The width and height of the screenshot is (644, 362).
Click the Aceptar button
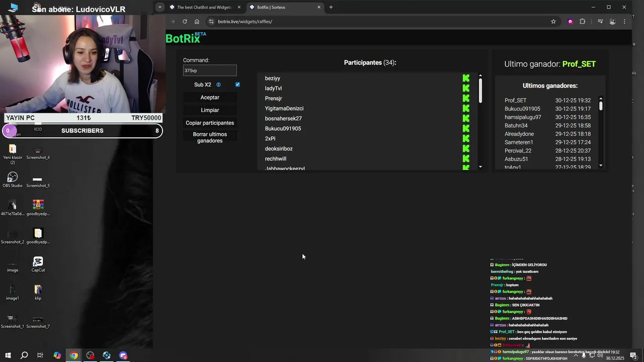click(x=210, y=98)
